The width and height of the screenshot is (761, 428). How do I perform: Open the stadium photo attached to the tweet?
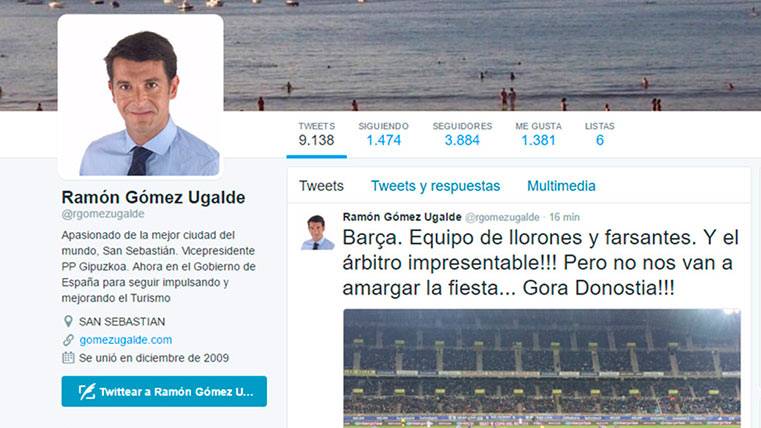coord(542,368)
